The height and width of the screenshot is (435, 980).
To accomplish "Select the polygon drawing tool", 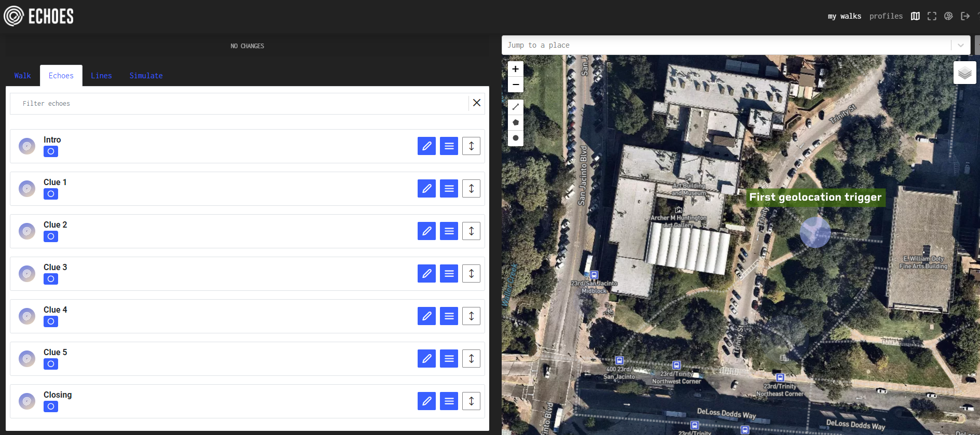I will point(515,122).
